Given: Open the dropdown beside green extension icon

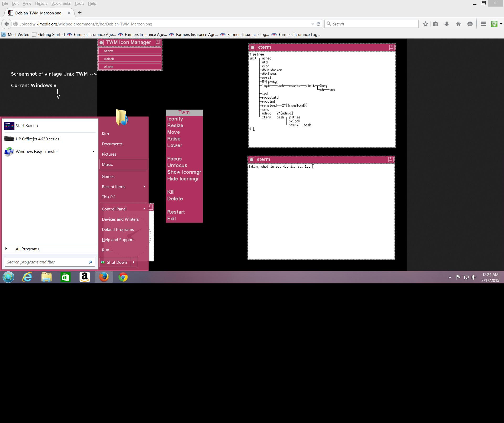Looking at the screenshot, I should (x=501, y=24).
